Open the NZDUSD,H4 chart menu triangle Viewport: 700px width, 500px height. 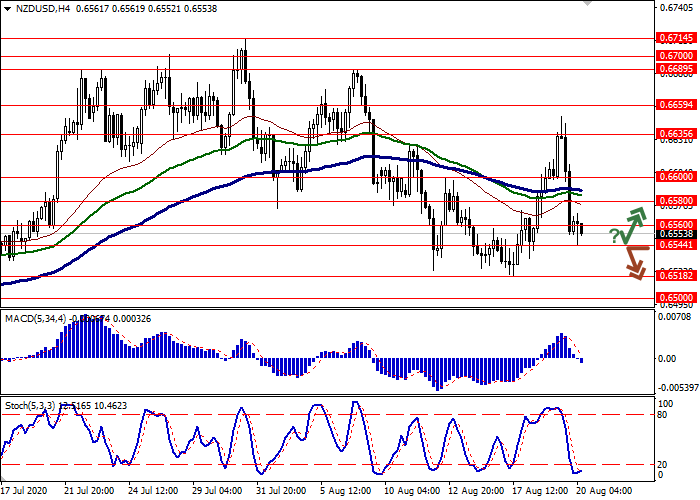(7, 9)
